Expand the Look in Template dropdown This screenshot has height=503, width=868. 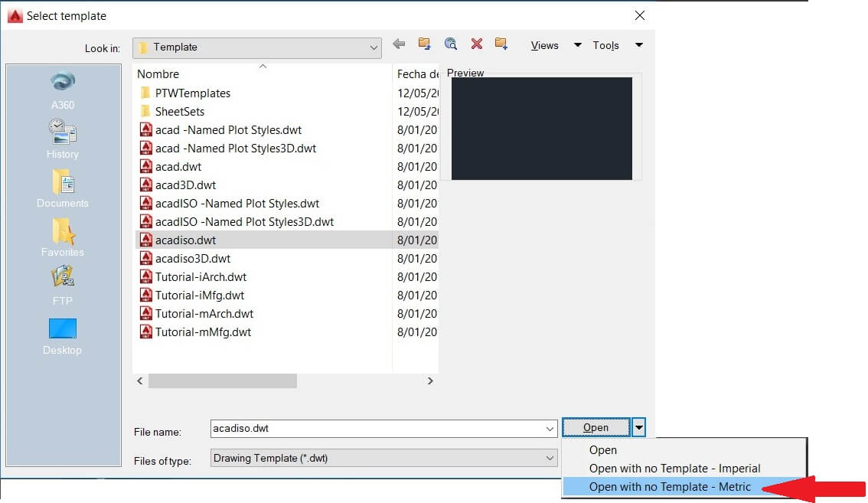374,47
